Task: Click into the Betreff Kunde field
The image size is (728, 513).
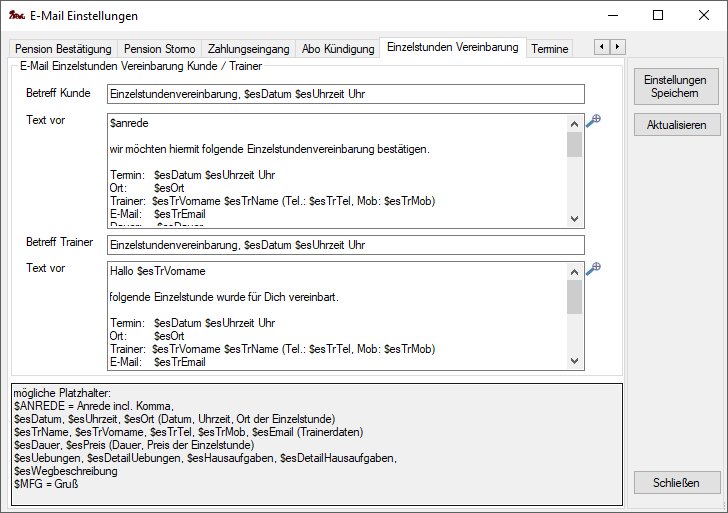Action: pyautogui.click(x=344, y=94)
